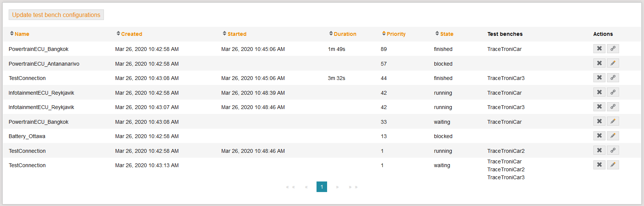The width and height of the screenshot is (644, 206).
Task: Open link icon for finished TestConnection job
Action: (x=613, y=78)
